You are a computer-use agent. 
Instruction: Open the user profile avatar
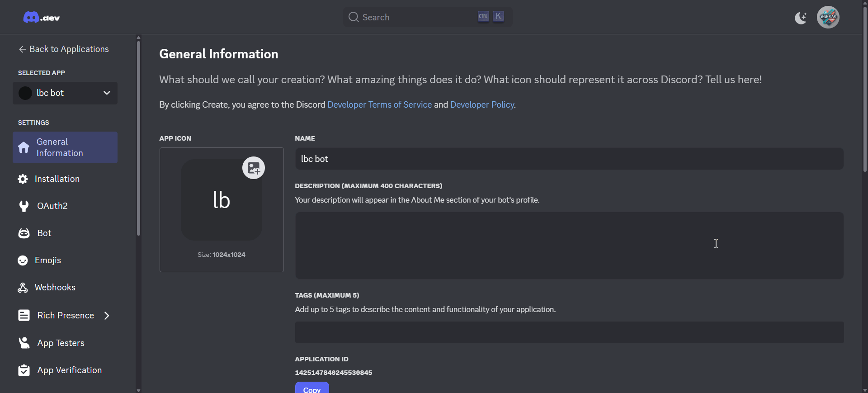click(828, 18)
